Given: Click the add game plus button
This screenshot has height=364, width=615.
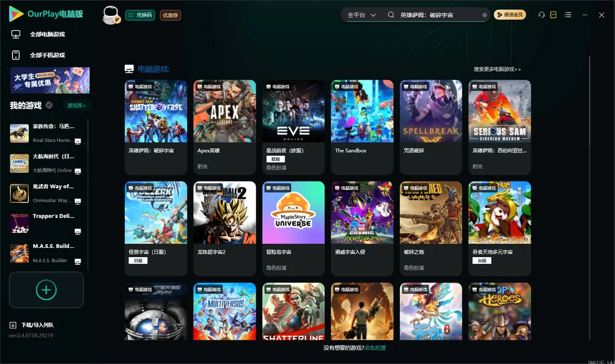Looking at the screenshot, I should click(46, 290).
